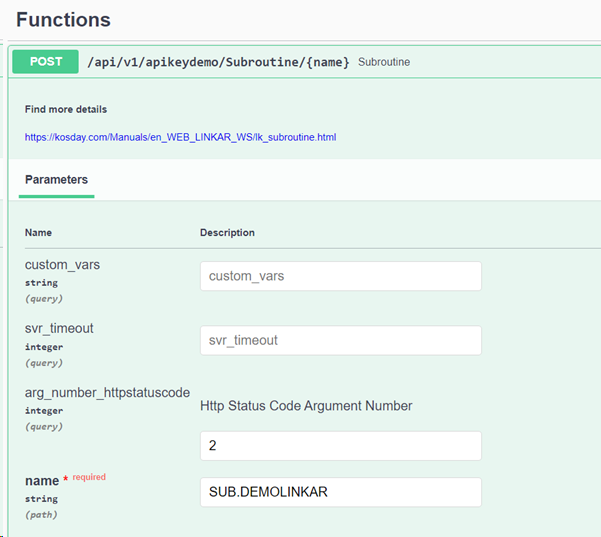This screenshot has height=537, width=601.
Task: Switch to the Parameters tab
Action: tap(56, 180)
